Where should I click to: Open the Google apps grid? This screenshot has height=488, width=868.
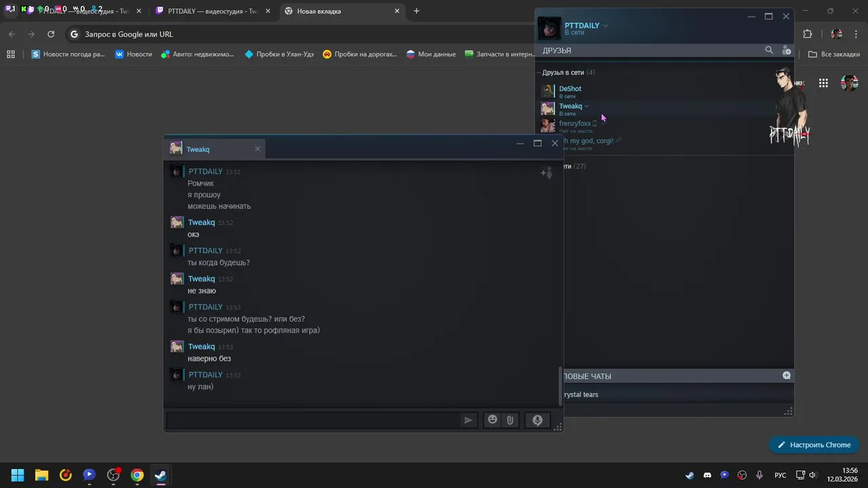click(823, 83)
